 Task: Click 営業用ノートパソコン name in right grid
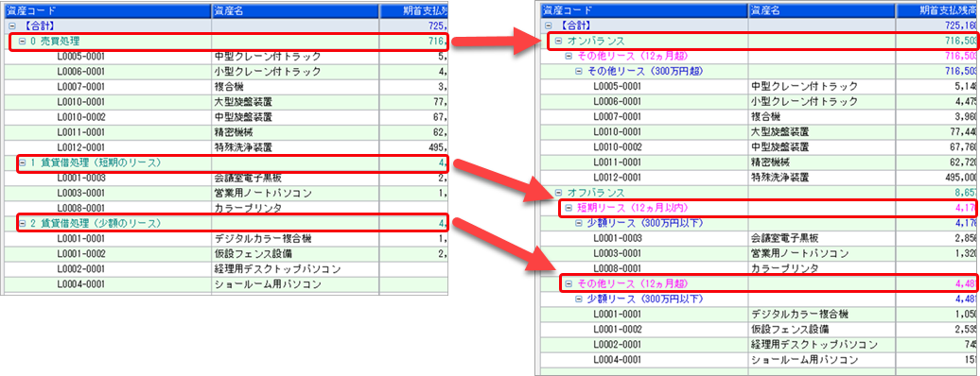tap(799, 253)
